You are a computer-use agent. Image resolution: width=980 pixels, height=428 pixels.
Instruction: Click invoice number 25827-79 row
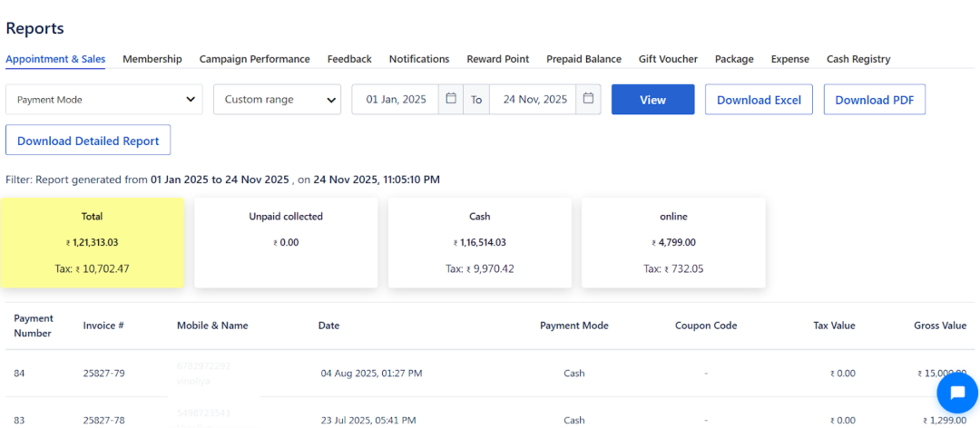pos(103,373)
